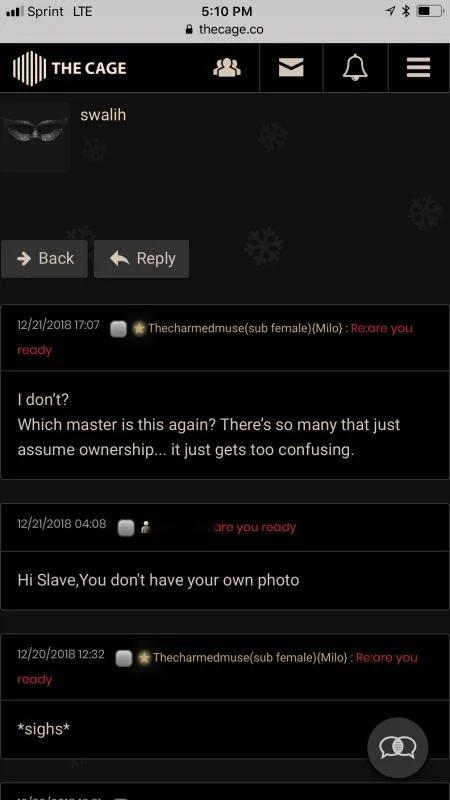Open the '*sighs*' message body
Screen dimensions: 450x800
(225, 729)
